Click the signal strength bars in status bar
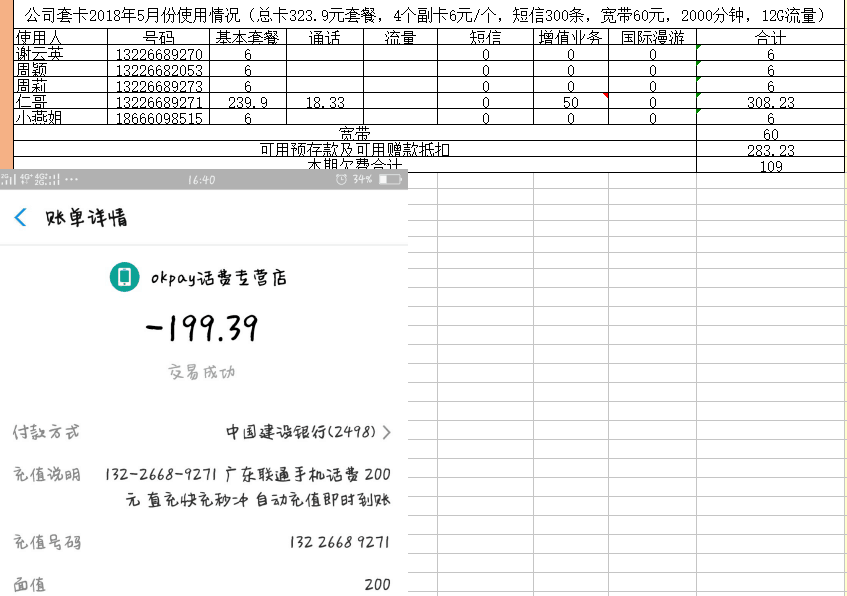The width and height of the screenshot is (847, 596). coord(10,180)
